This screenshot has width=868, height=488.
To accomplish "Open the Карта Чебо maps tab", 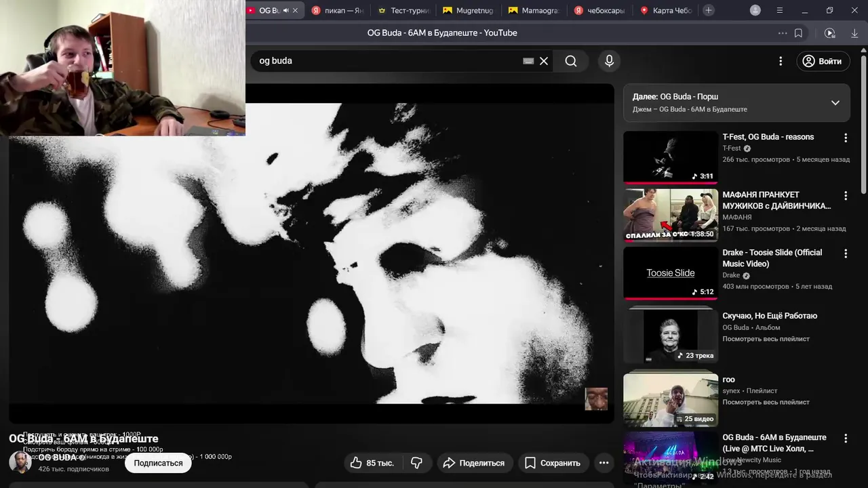I will [x=665, y=10].
